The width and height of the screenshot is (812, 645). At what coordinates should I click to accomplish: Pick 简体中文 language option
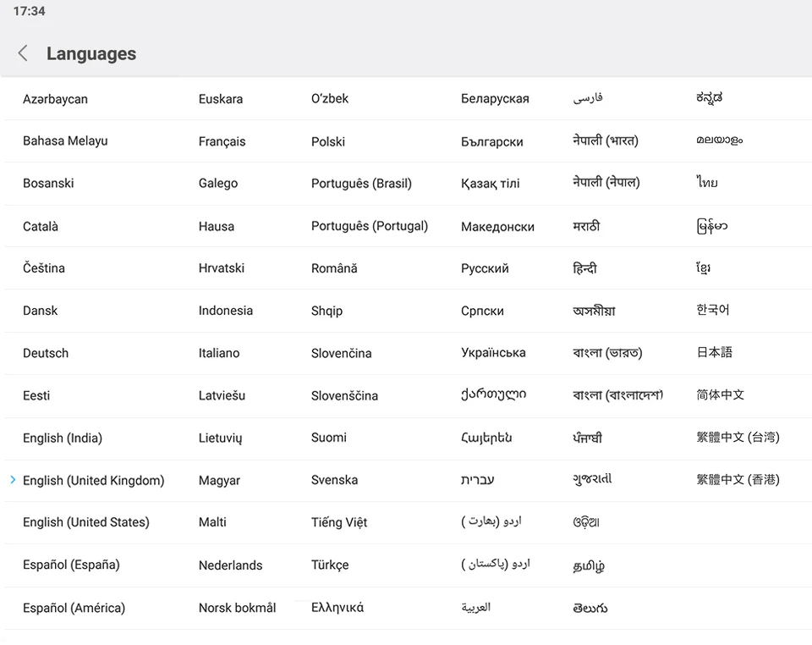(720, 394)
